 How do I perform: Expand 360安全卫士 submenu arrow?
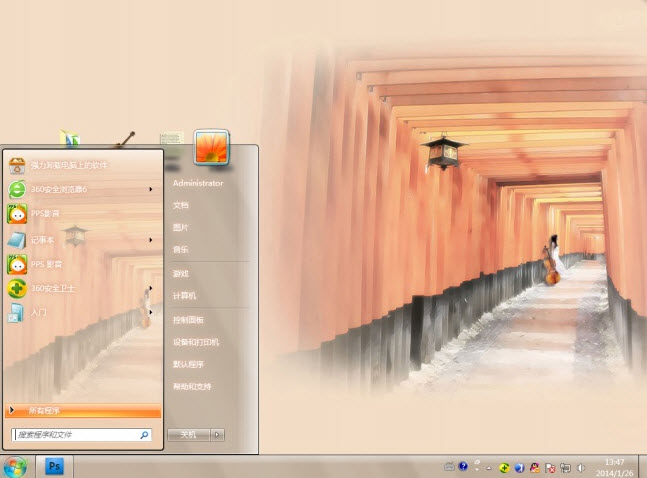point(151,288)
